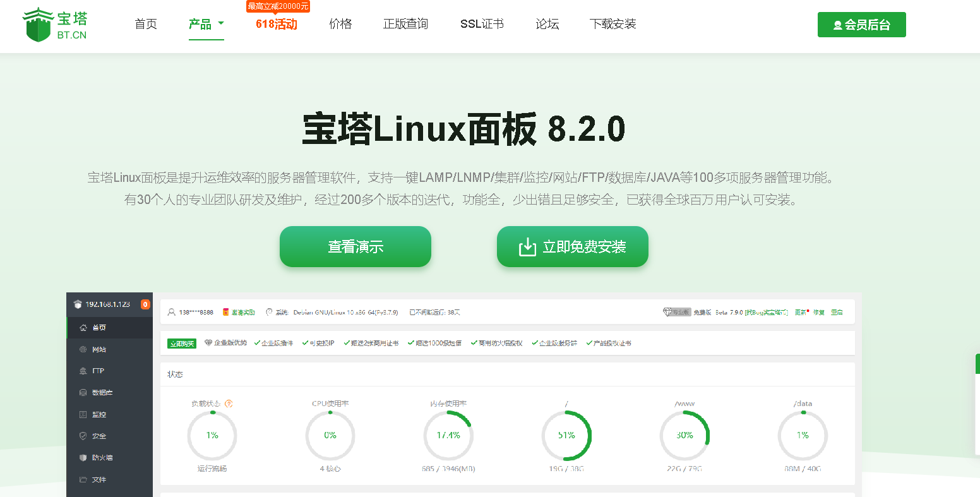Click the 监控 monitor icon
This screenshot has width=980, height=497.
(83, 414)
